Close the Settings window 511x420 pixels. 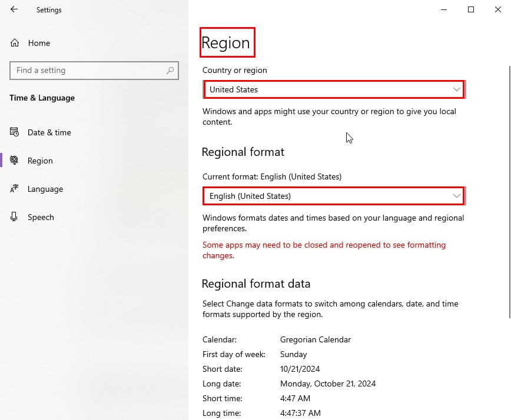click(497, 10)
